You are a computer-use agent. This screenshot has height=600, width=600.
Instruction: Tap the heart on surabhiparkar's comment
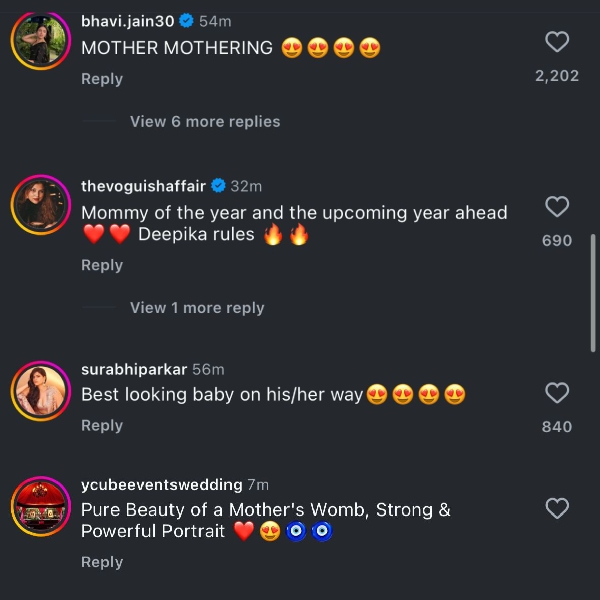point(557,393)
